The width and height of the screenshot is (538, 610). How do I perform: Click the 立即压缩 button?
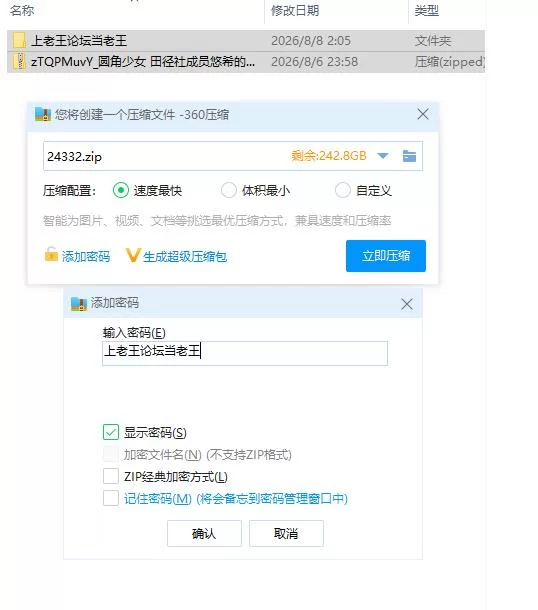pyautogui.click(x=386, y=256)
